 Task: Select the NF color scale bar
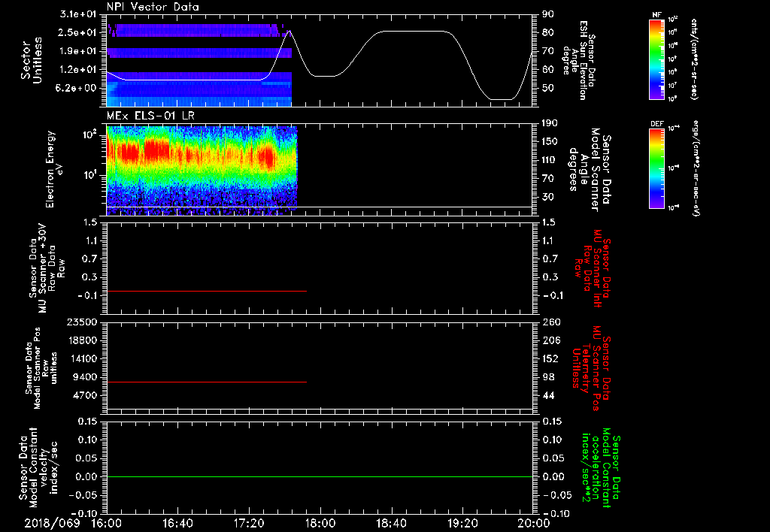(x=657, y=59)
